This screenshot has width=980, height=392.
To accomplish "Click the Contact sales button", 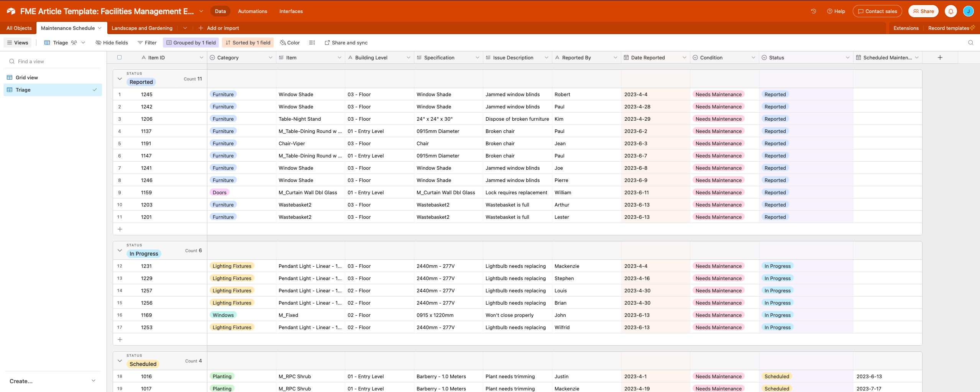I will [x=877, y=11].
